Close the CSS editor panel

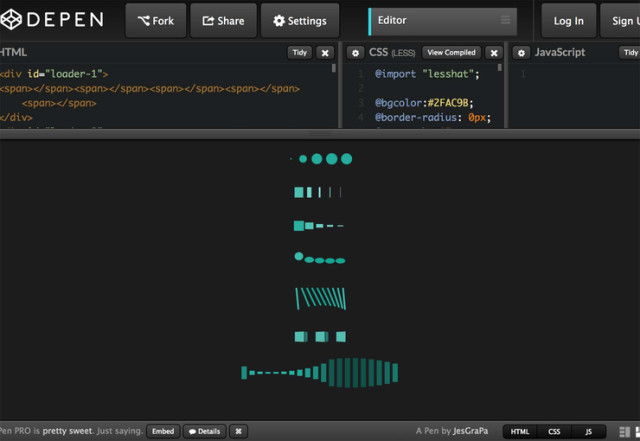coord(494,52)
